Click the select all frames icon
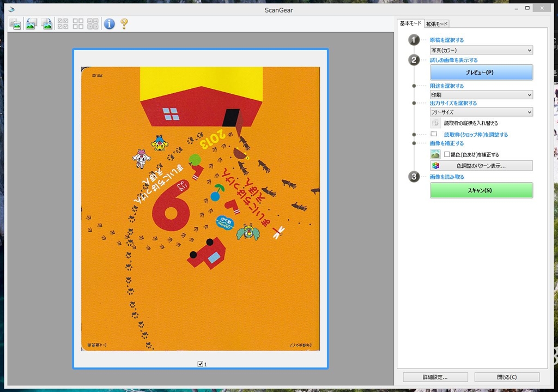The width and height of the screenshot is (558, 392). [63, 23]
